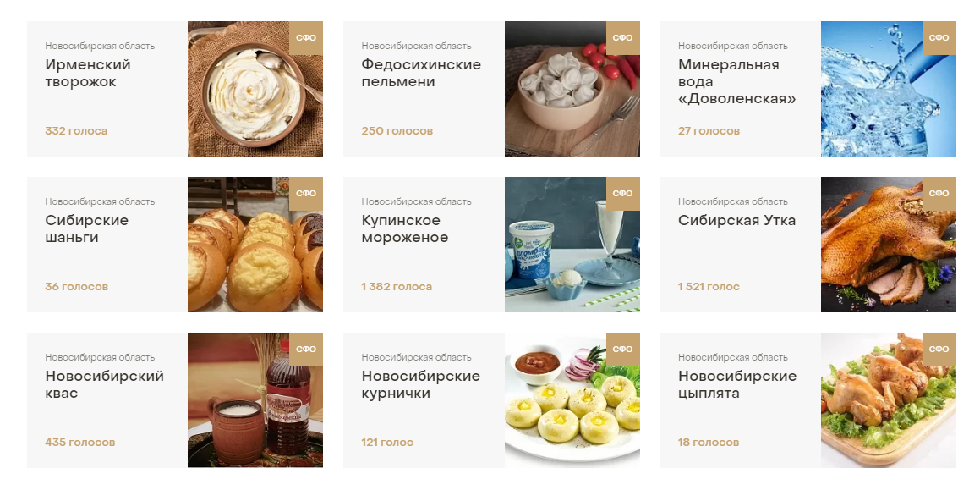
Task: Click the СФО badge on Федосихинские пельмени
Action: (x=622, y=38)
